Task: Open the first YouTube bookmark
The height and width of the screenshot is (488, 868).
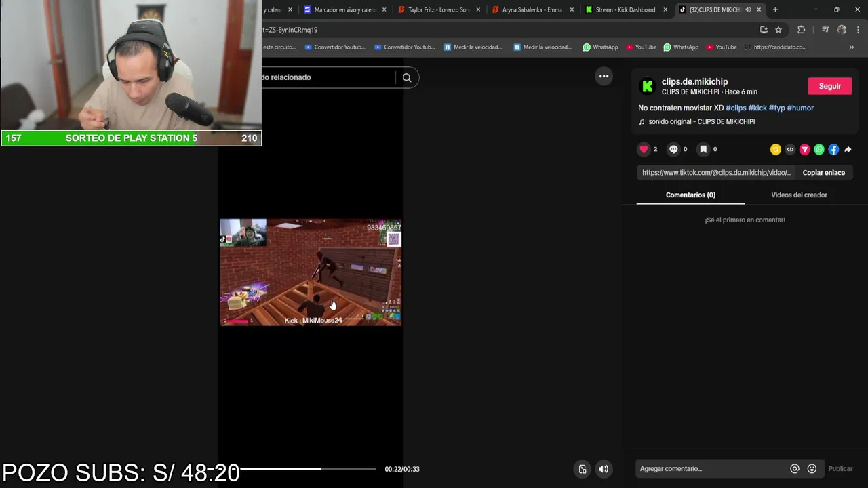Action: tap(641, 47)
